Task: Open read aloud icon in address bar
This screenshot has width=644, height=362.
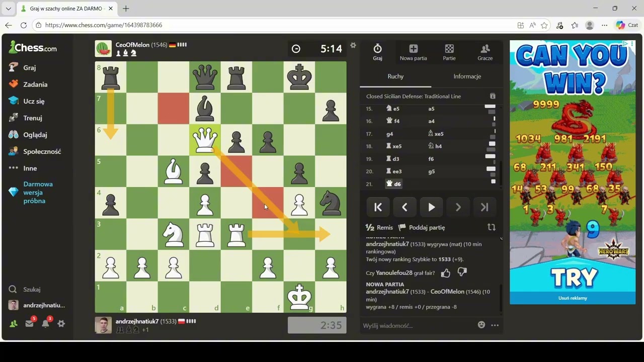Action: (532, 25)
